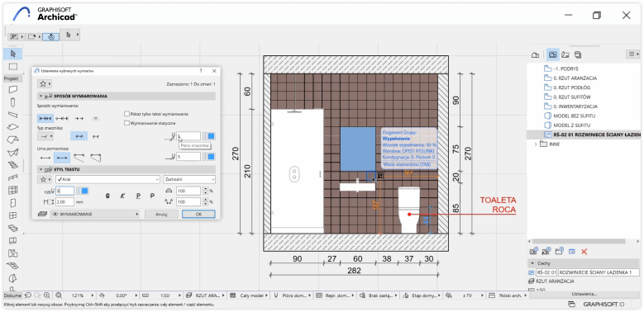This screenshot has width=644, height=312.
Task: Open the Publisher Sets icon in Navigator
Action: click(578, 54)
